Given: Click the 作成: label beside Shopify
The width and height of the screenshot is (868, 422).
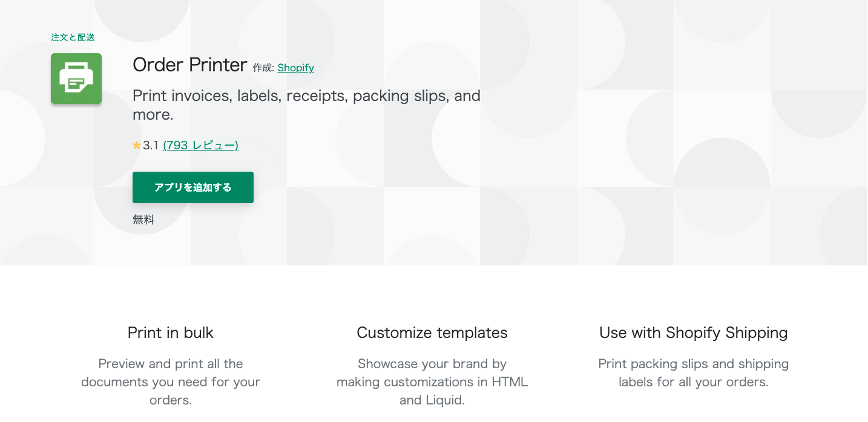Looking at the screenshot, I should pos(263,68).
